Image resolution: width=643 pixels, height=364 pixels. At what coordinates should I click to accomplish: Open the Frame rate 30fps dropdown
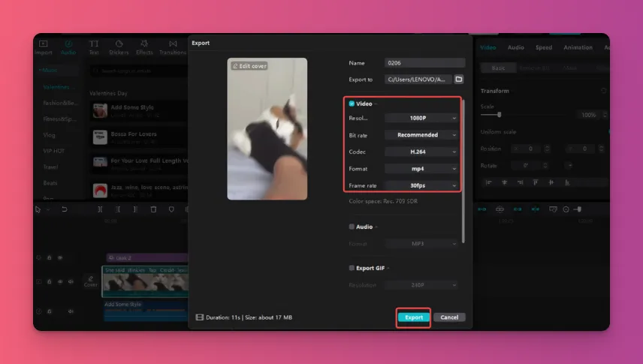(x=421, y=185)
